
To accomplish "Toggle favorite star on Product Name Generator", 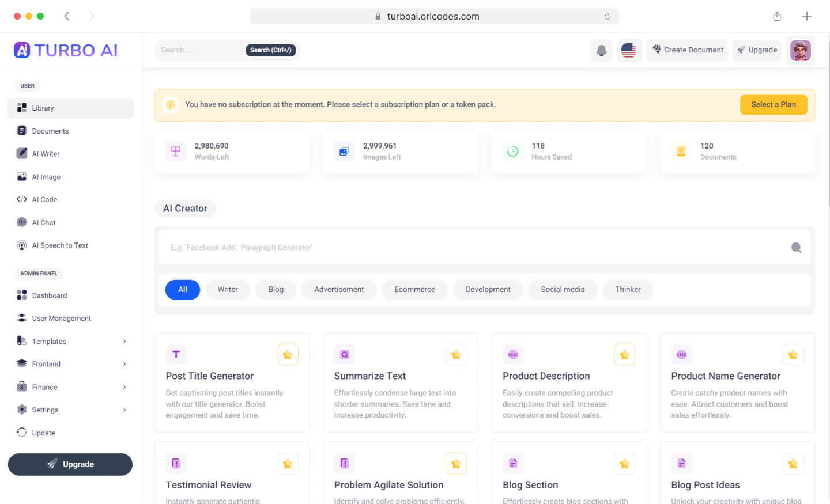I will (793, 355).
